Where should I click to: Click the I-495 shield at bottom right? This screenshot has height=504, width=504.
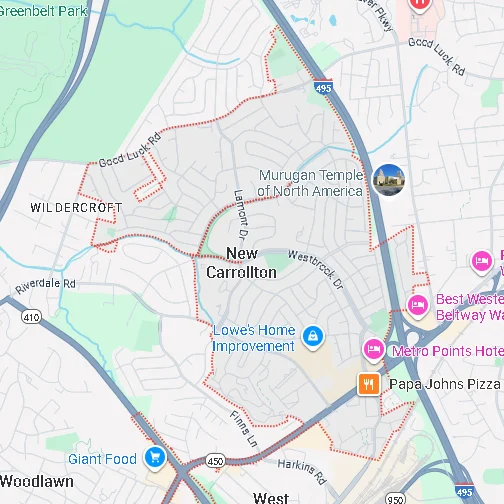[464, 491]
